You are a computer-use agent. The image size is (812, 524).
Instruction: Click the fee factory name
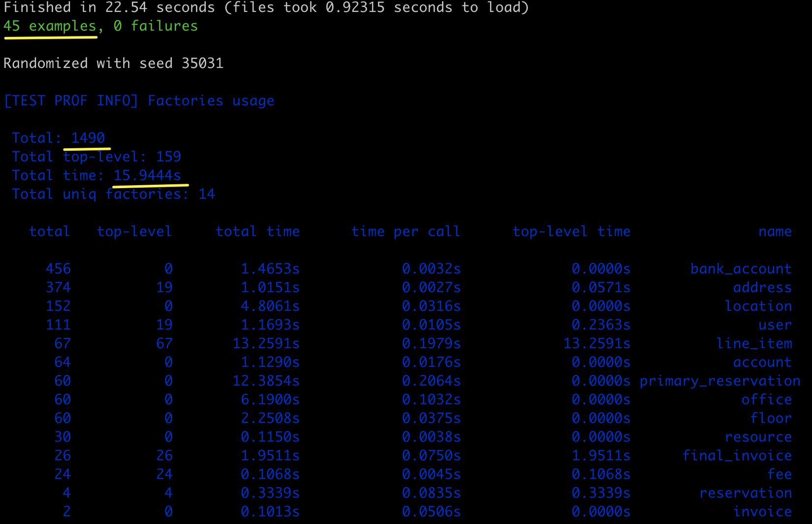point(780,475)
